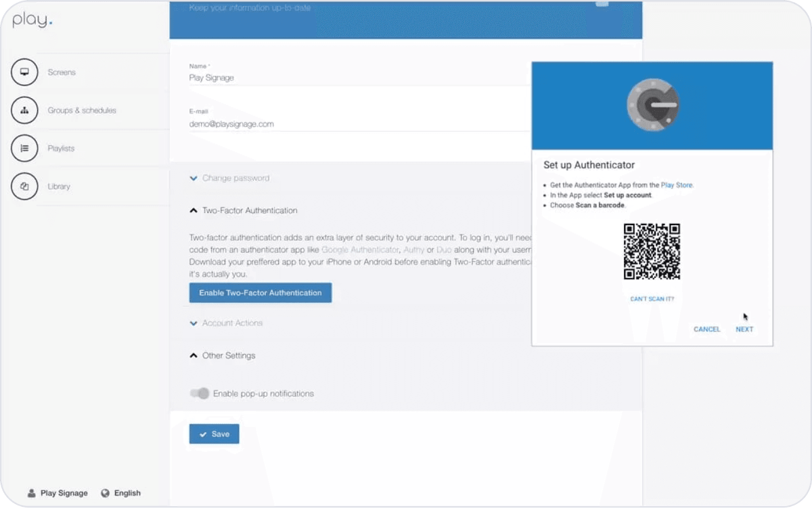Go to Groups & schedules menu item
812x508 pixels.
point(82,110)
